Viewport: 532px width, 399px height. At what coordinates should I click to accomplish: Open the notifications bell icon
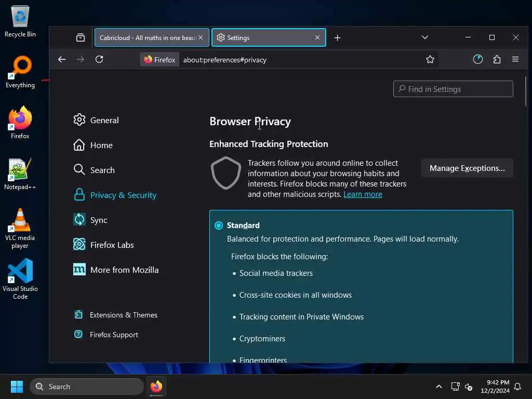pos(517,387)
